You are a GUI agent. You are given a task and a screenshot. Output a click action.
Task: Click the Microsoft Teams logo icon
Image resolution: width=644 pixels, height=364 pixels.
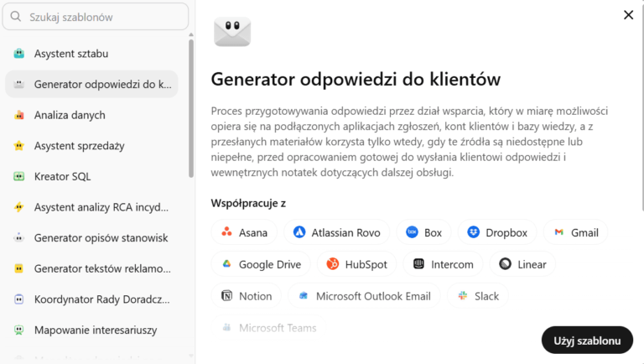coord(226,327)
